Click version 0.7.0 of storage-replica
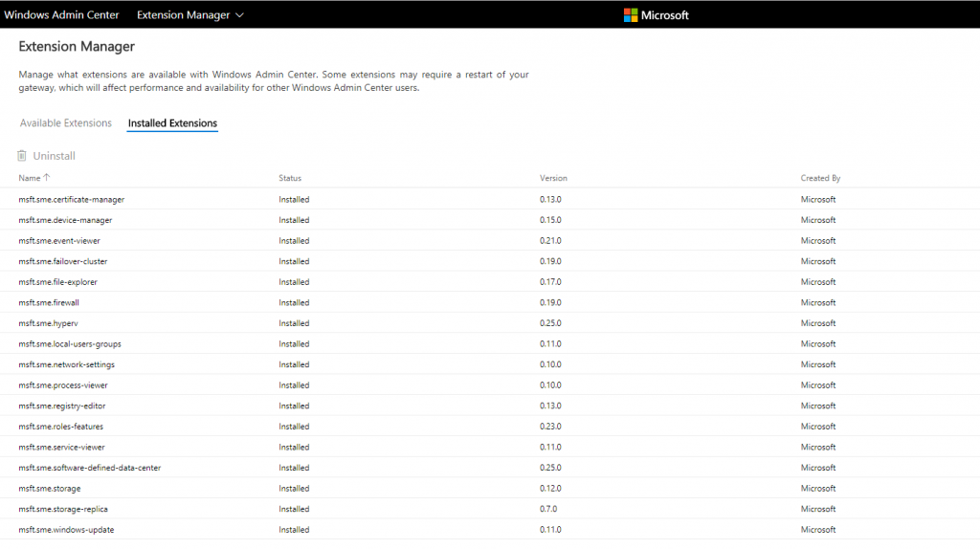This screenshot has height=549, width=980. (548, 509)
